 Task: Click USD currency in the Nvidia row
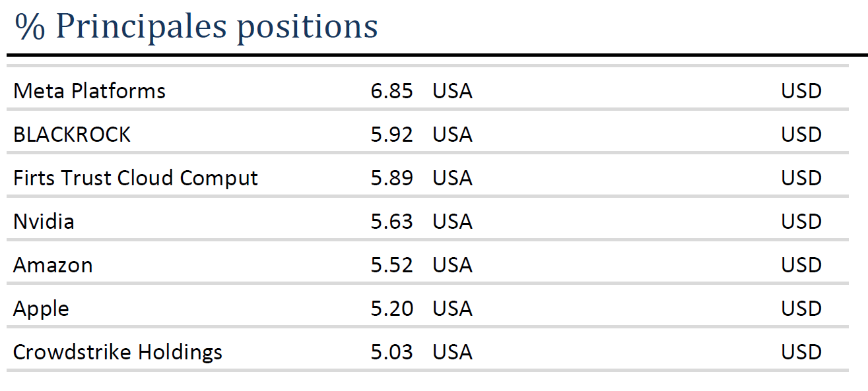[802, 221]
